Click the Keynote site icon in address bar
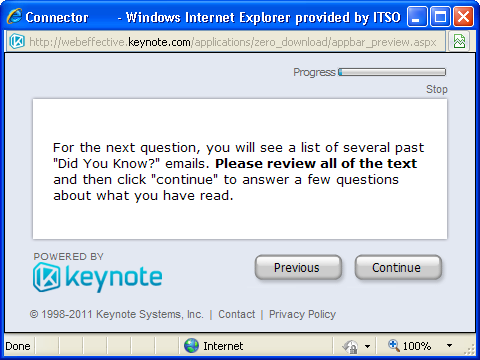The height and width of the screenshot is (360, 480). [x=17, y=42]
